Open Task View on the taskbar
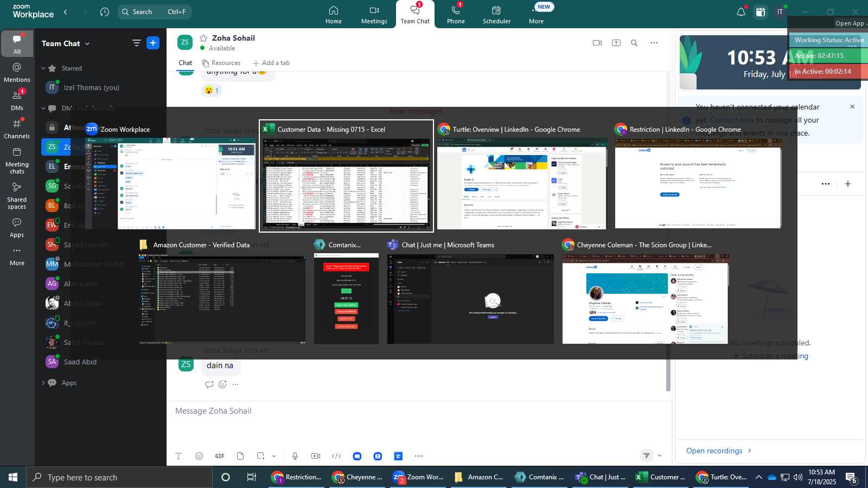The width and height of the screenshot is (868, 488). tap(251, 477)
